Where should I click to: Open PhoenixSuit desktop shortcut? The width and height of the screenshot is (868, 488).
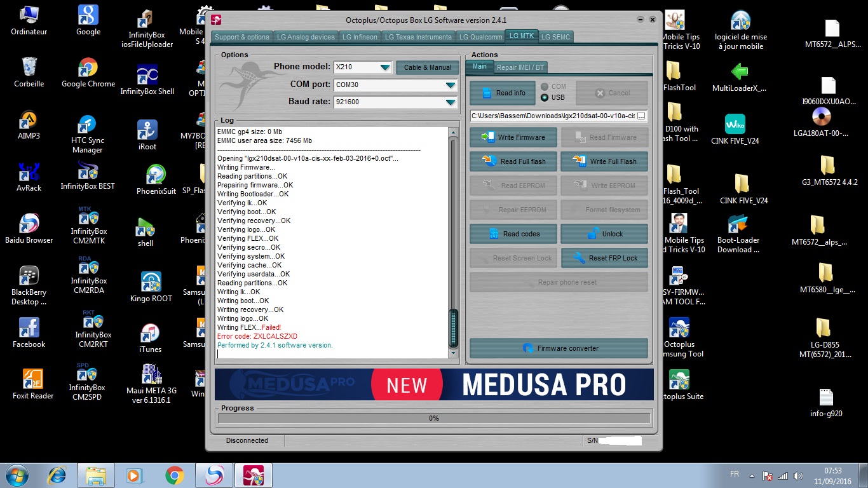click(156, 180)
